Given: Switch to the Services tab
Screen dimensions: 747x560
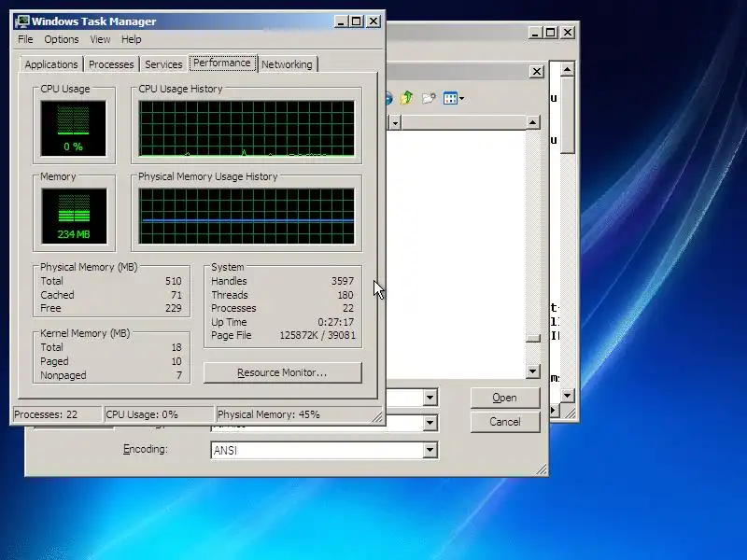Looking at the screenshot, I should coord(163,64).
